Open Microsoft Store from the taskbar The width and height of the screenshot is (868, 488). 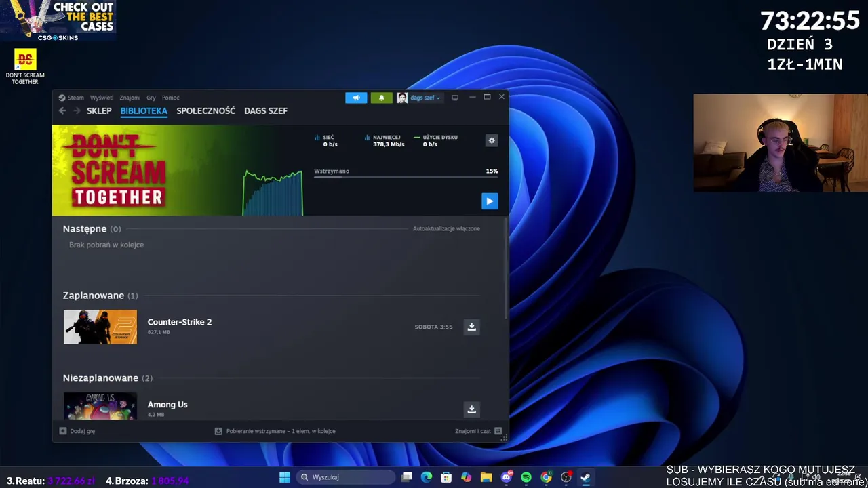(x=446, y=477)
